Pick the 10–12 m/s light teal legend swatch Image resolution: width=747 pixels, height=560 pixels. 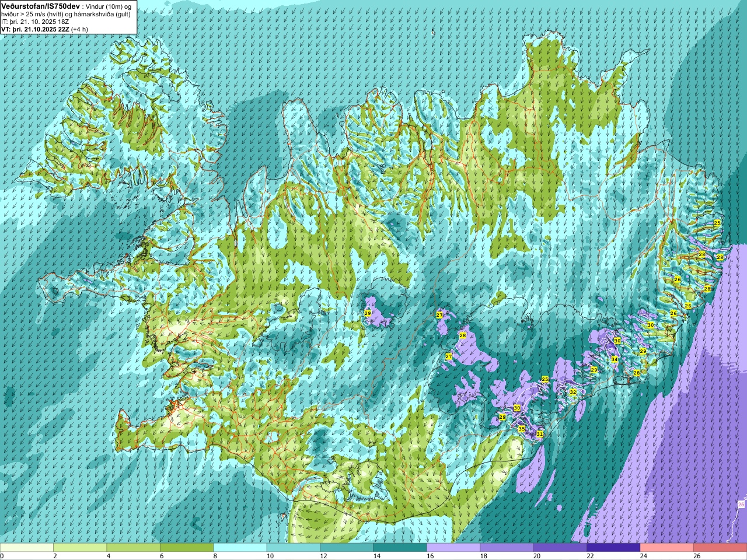294,548
